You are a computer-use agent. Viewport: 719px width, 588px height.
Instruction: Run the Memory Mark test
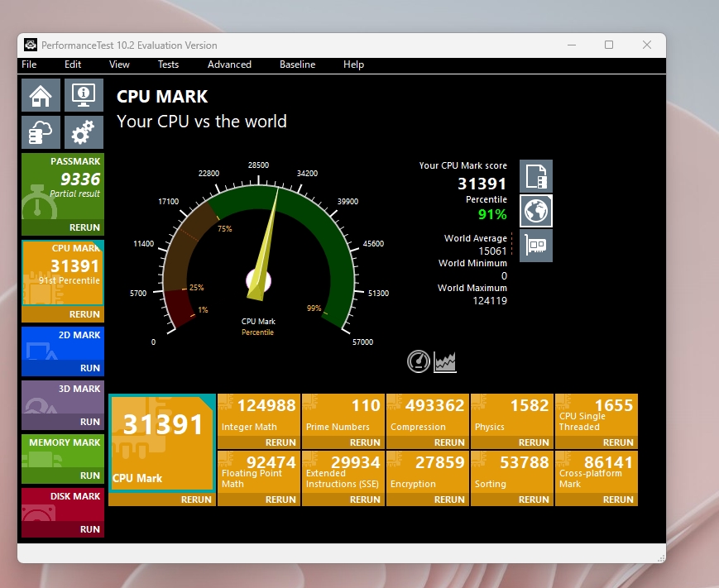90,476
